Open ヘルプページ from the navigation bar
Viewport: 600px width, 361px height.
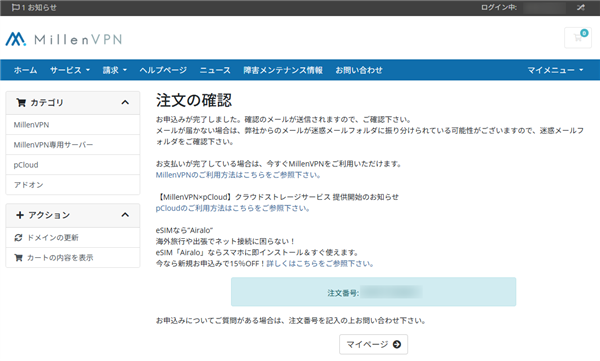coord(163,70)
